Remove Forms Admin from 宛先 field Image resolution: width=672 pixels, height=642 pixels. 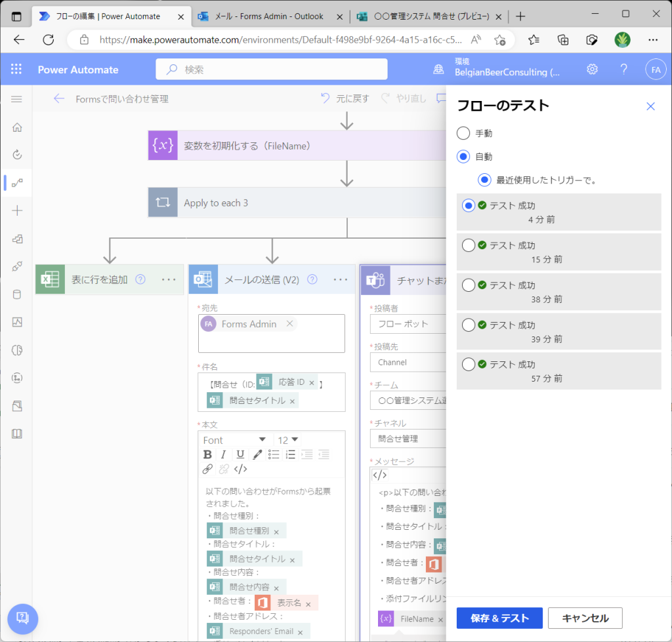tap(289, 323)
